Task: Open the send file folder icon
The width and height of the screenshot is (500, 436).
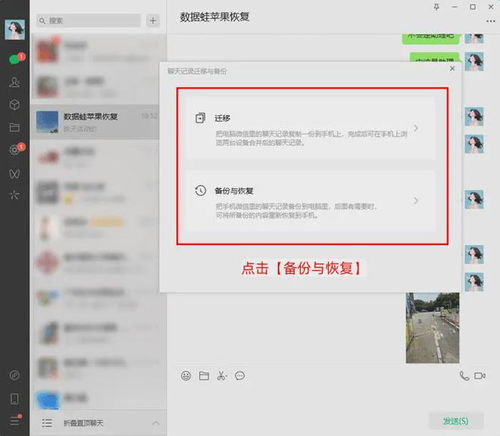Action: [204, 376]
